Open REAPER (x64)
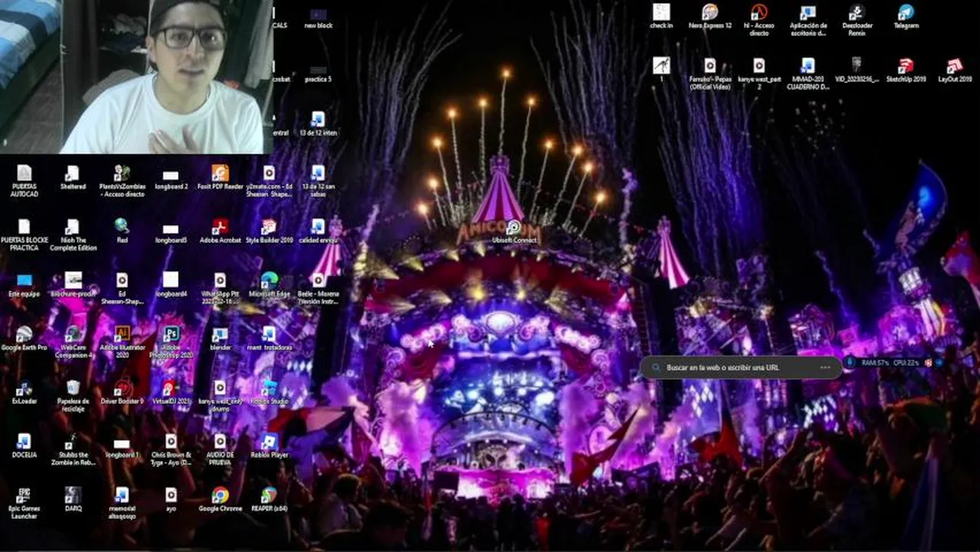The image size is (980, 552). click(269, 499)
